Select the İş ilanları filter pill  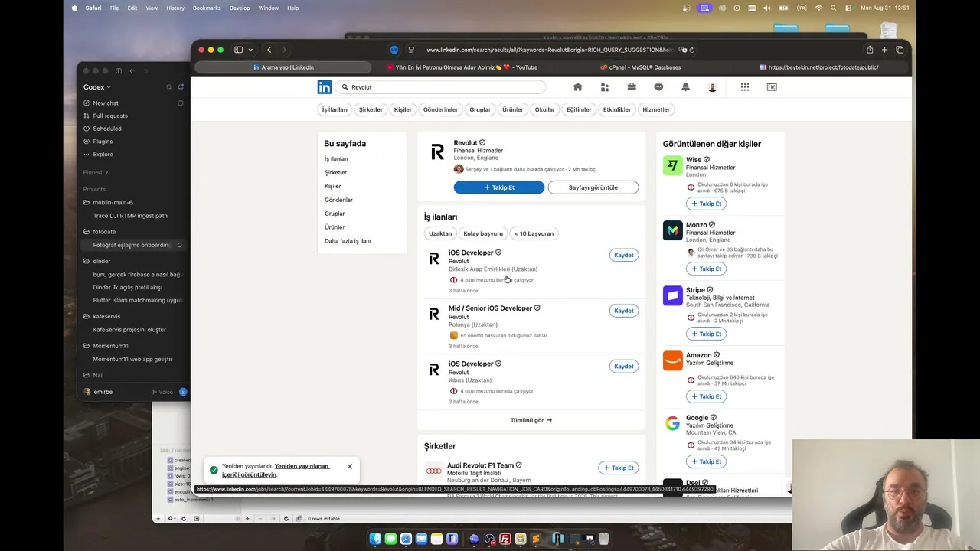pyautogui.click(x=335, y=109)
